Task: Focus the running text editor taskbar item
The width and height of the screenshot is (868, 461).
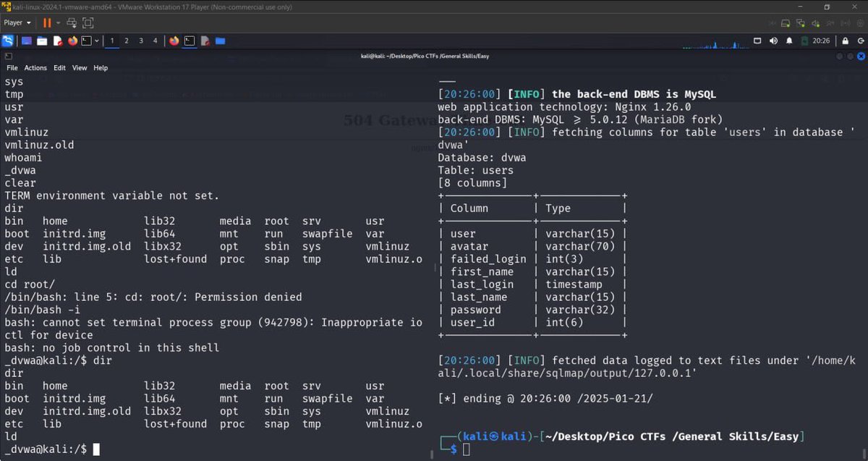Action: click(x=205, y=41)
